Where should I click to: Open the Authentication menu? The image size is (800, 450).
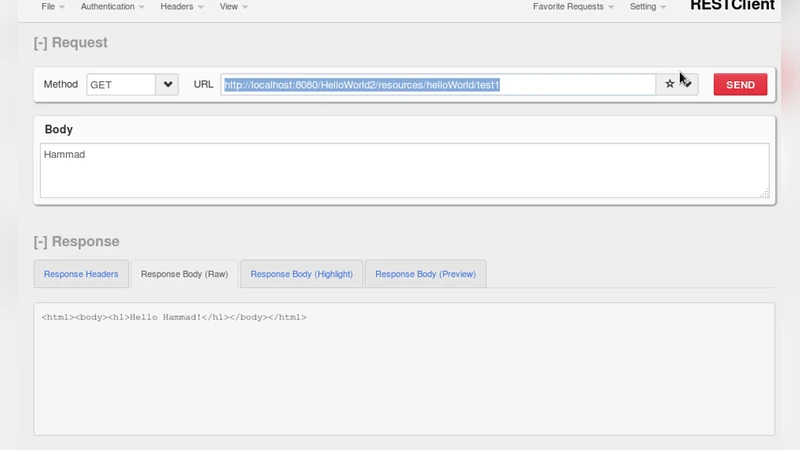(x=112, y=6)
